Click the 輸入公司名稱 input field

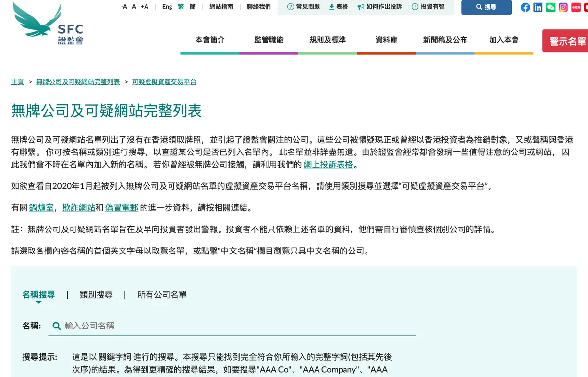[x=232, y=326]
